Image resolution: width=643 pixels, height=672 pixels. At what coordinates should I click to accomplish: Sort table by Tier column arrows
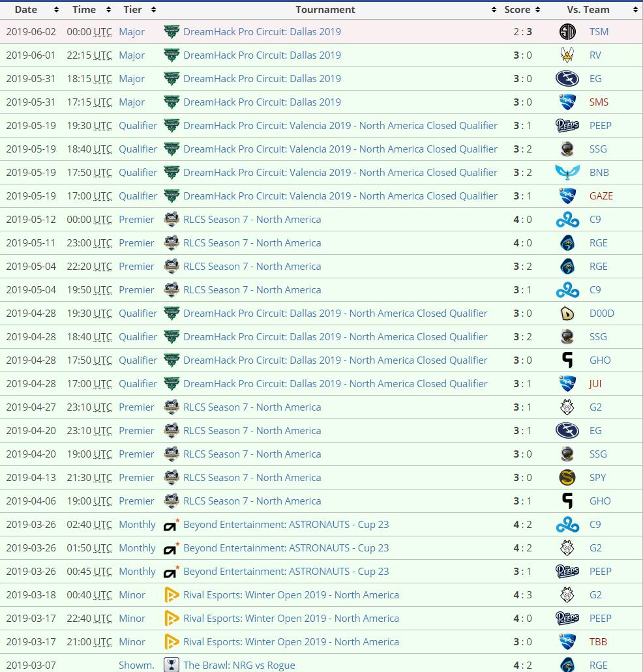coord(153,10)
